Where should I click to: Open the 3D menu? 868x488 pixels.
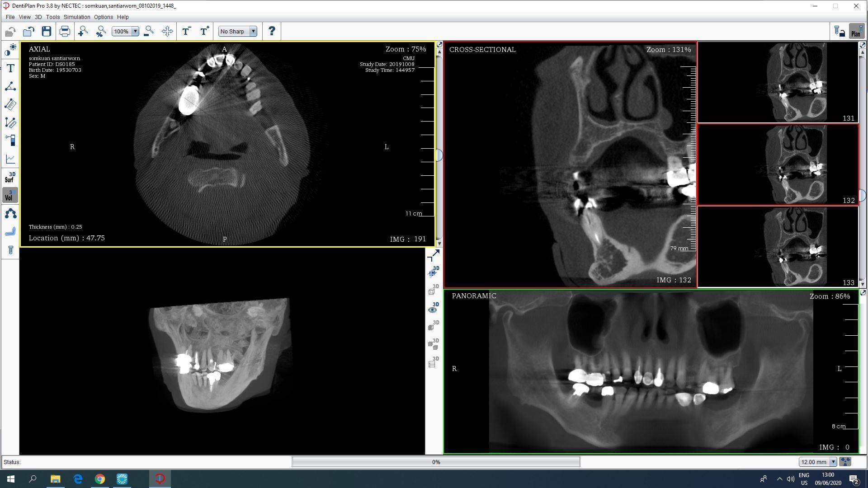[x=38, y=17]
